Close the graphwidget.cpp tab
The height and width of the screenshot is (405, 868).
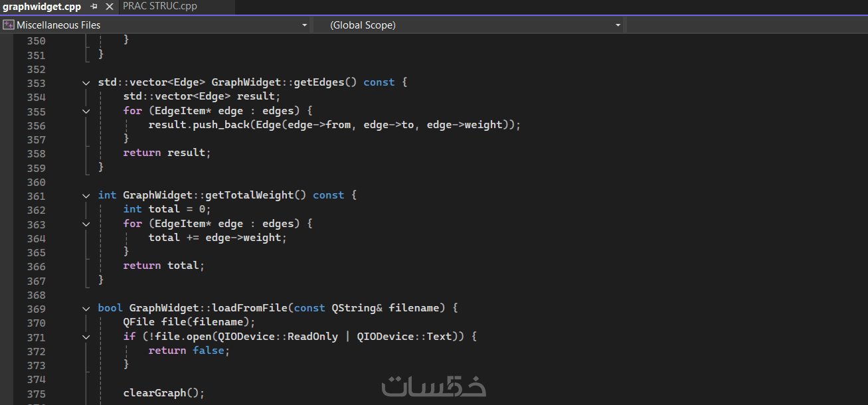click(108, 7)
